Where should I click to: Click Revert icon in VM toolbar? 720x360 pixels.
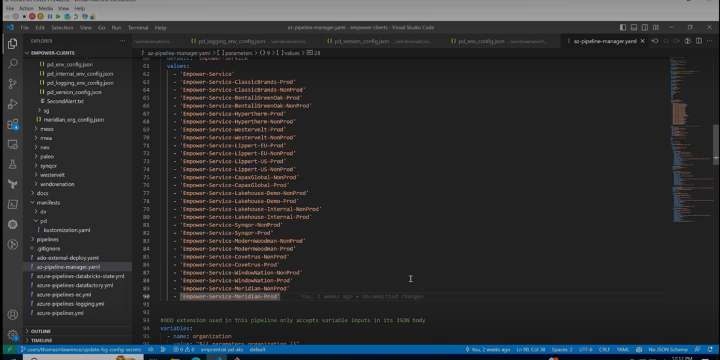76,17
